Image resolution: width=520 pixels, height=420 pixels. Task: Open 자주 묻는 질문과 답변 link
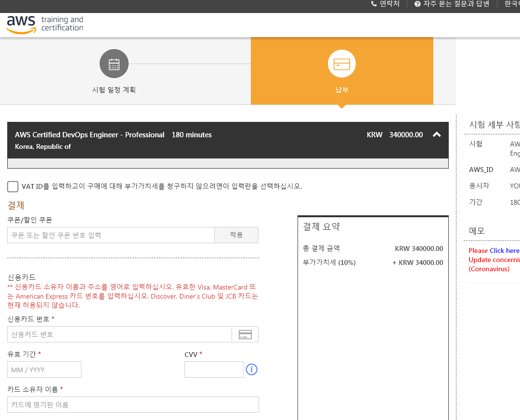point(456,4)
